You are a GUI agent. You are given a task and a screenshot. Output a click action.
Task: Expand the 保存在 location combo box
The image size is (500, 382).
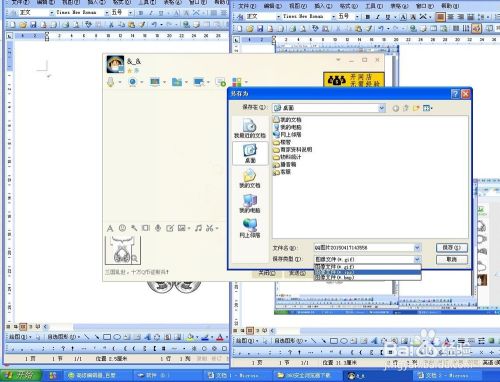point(382,108)
